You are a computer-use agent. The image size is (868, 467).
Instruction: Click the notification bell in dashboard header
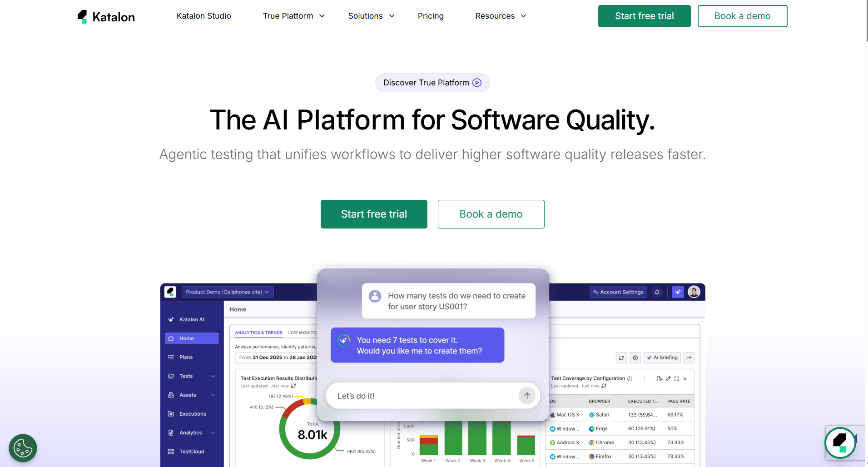pos(657,292)
